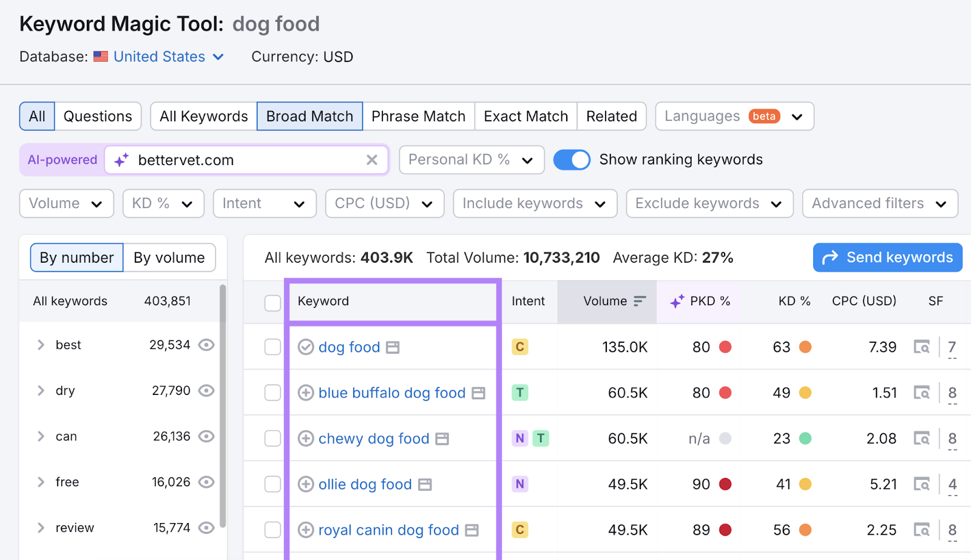The image size is (971, 560).
Task: Check the dog food row checkbox
Action: click(272, 347)
